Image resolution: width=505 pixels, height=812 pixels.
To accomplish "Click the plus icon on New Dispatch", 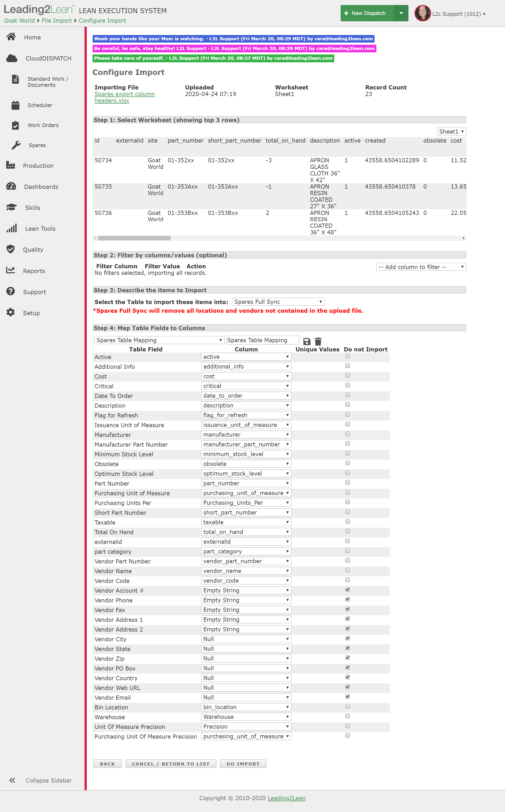I will pos(346,13).
